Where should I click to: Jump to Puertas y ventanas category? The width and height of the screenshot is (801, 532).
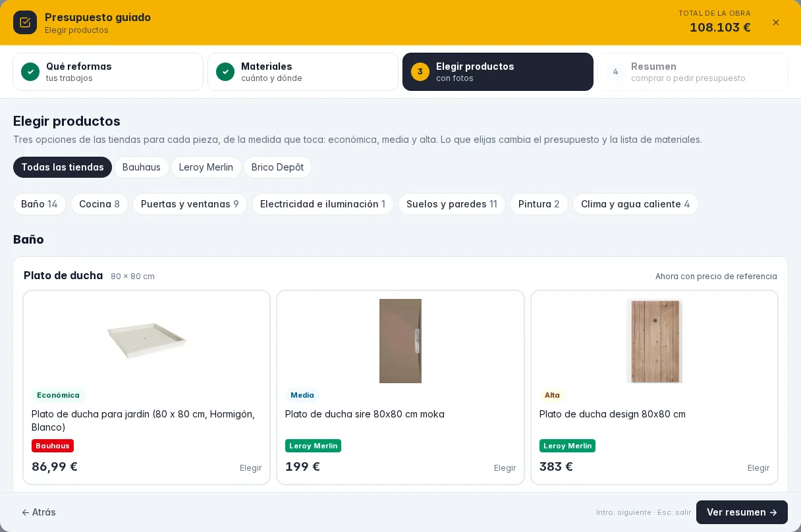pyautogui.click(x=190, y=204)
